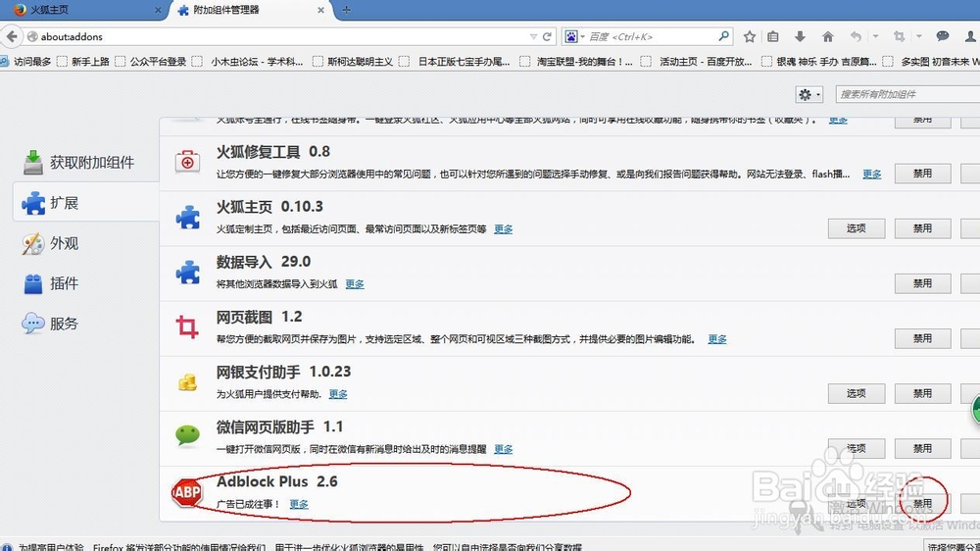The height and width of the screenshot is (551, 980).
Task: Click the screenshot crop toolbar icon
Action: tap(899, 37)
